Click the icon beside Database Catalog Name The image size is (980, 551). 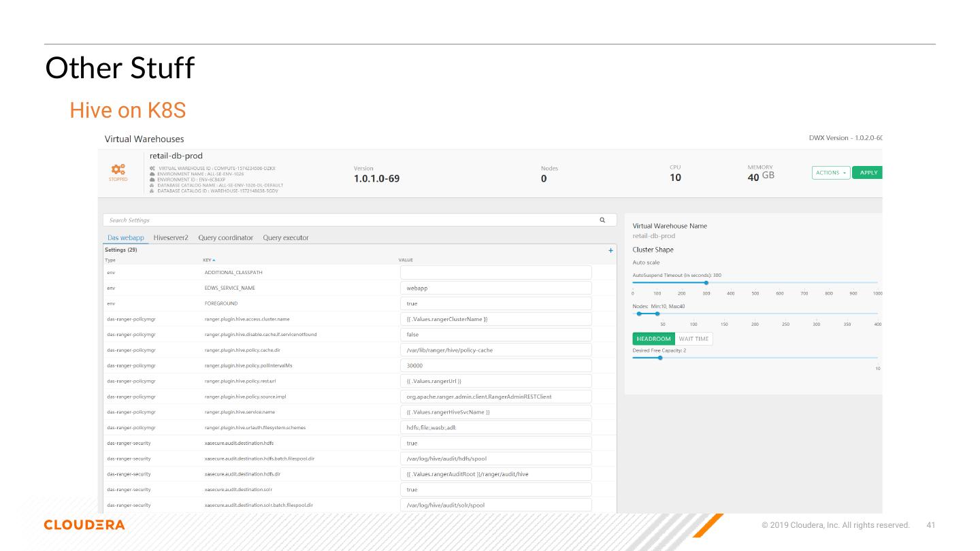(x=152, y=185)
